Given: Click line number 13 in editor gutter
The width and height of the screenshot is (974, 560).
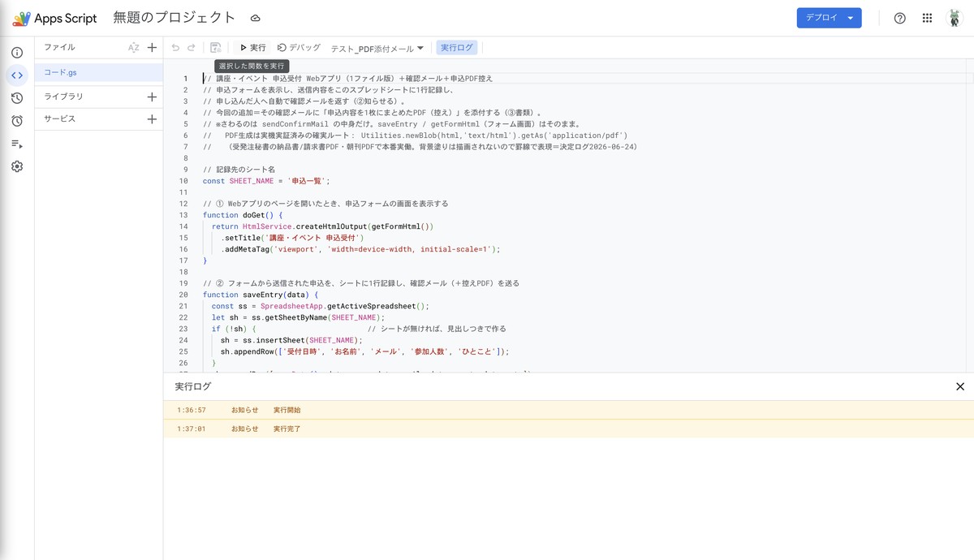Looking at the screenshot, I should point(184,215).
